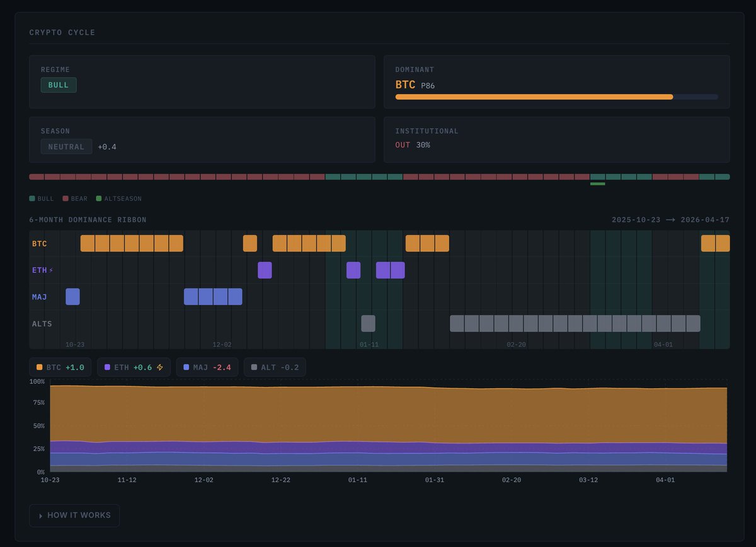756x547 pixels.
Task: Click the lightning icon in ETH +0.6 chip
Action: 159,367
